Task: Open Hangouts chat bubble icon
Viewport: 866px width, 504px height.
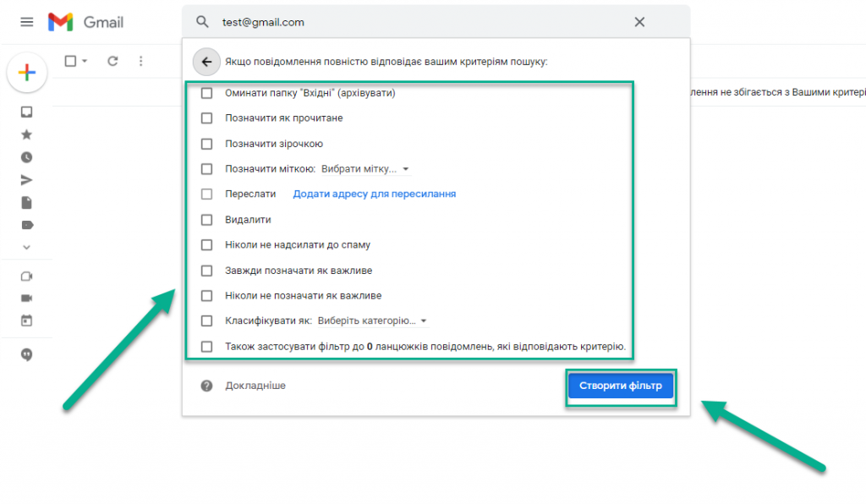Action: (26, 354)
